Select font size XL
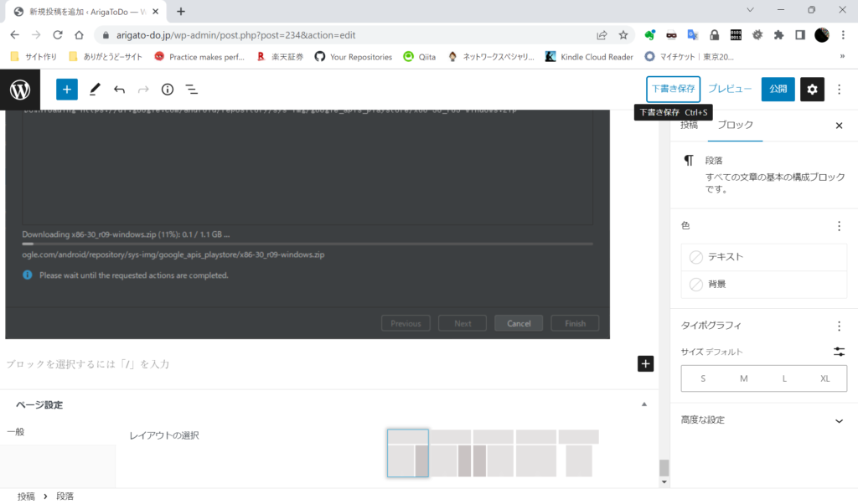Image resolution: width=858 pixels, height=504 pixels. point(824,378)
